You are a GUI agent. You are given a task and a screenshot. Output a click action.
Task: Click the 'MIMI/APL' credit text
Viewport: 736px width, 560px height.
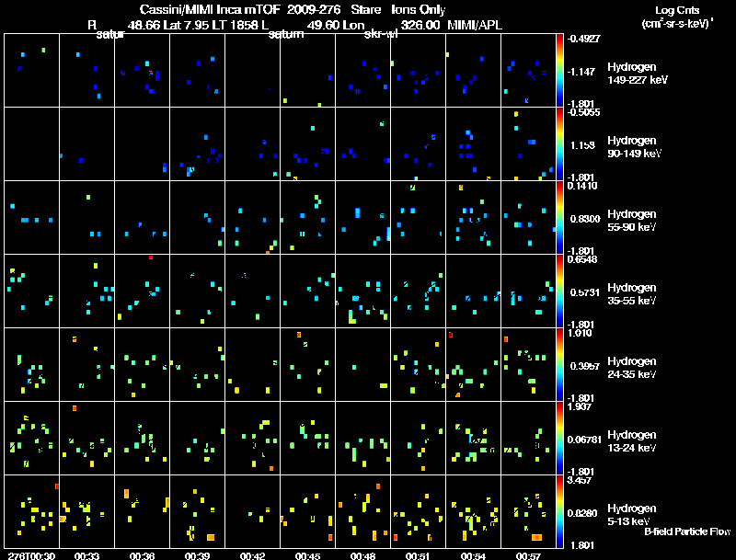[475, 25]
